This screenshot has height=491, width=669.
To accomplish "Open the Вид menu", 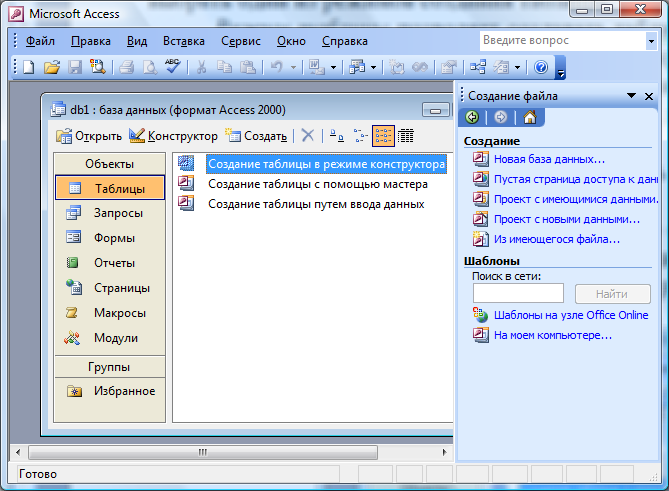I will [x=137, y=41].
